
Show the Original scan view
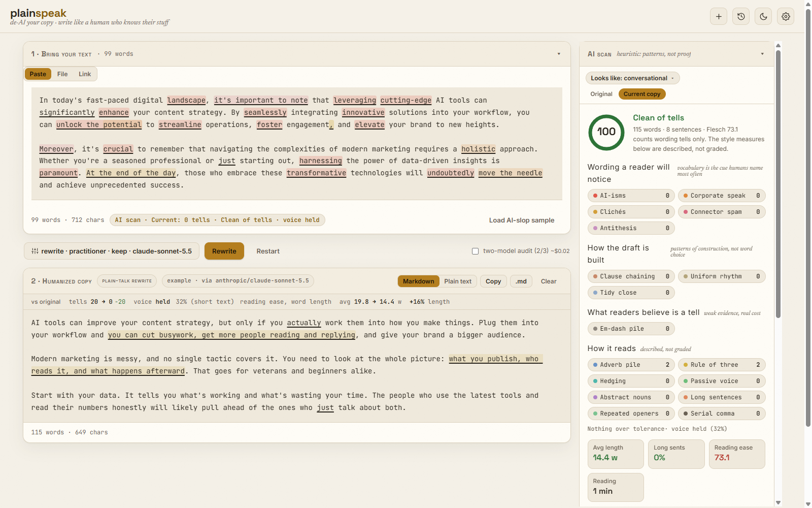tap(601, 94)
